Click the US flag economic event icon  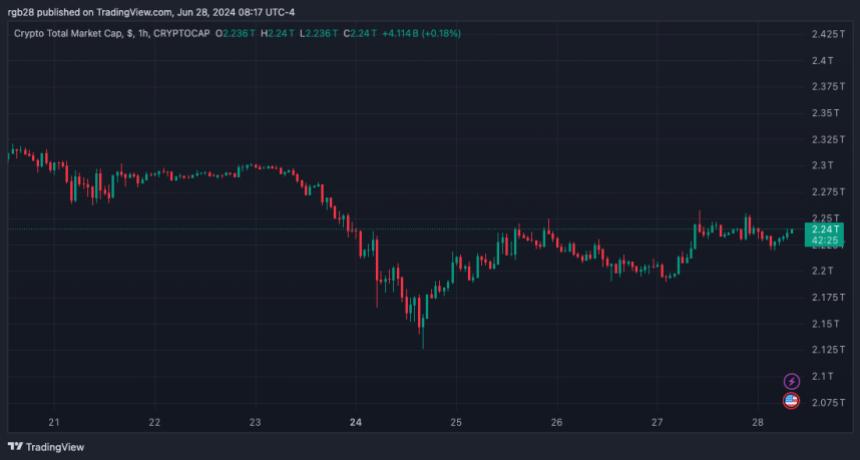791,401
